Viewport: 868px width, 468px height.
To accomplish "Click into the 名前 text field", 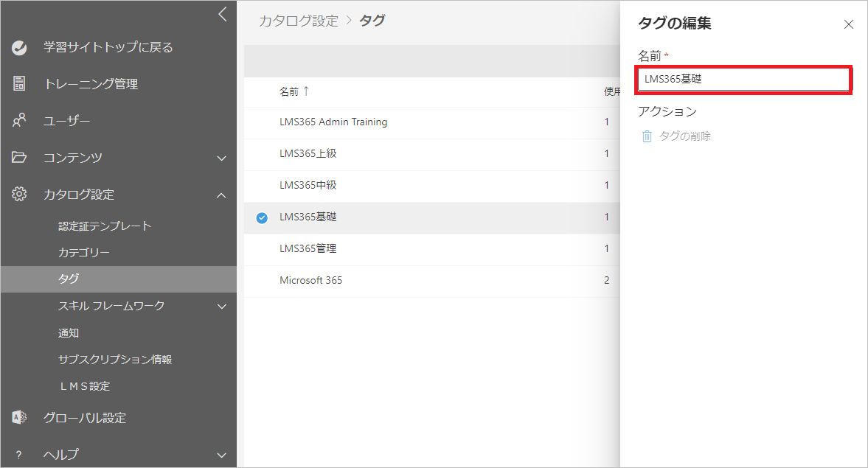I will coord(743,79).
